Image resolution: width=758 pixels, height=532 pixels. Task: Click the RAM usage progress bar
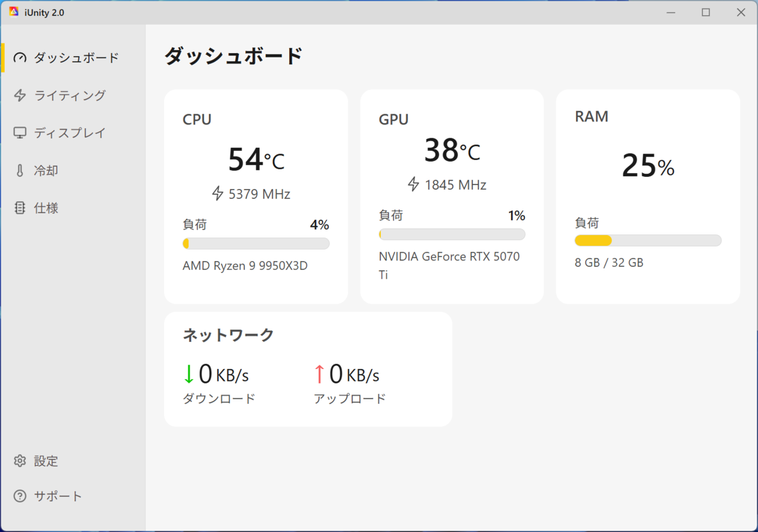(x=648, y=240)
